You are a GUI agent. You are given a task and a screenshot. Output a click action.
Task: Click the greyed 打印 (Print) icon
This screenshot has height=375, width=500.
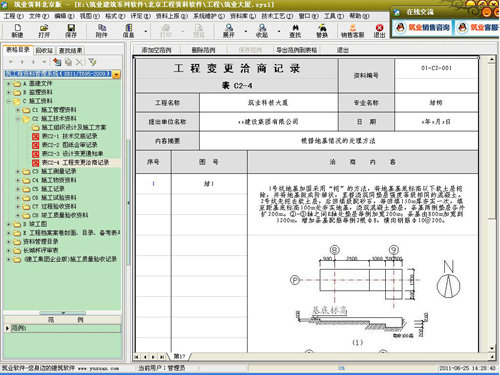click(x=166, y=31)
